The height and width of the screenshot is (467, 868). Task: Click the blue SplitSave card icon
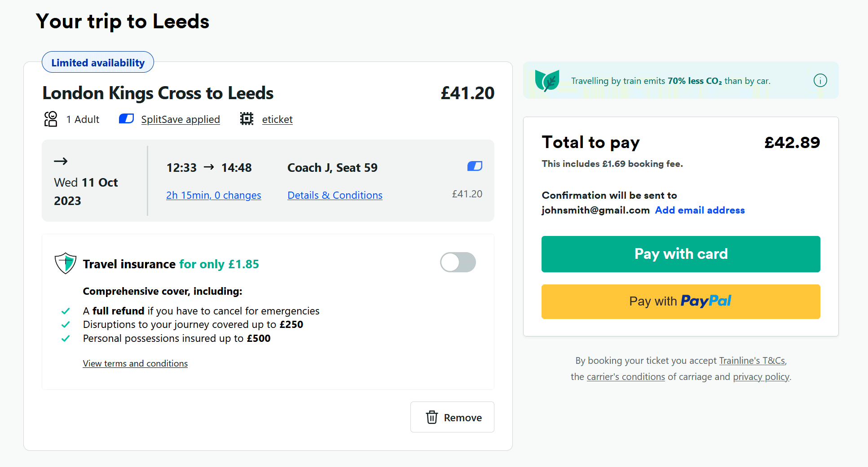click(x=126, y=118)
